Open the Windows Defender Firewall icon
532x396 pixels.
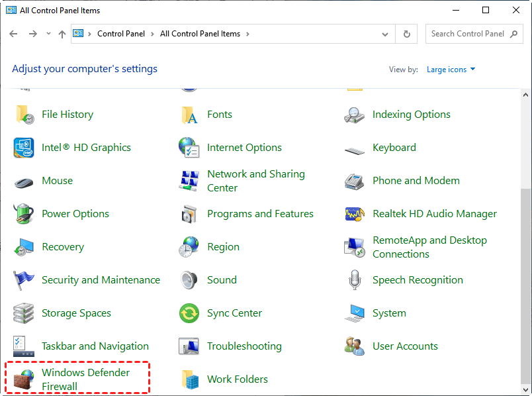pos(24,379)
